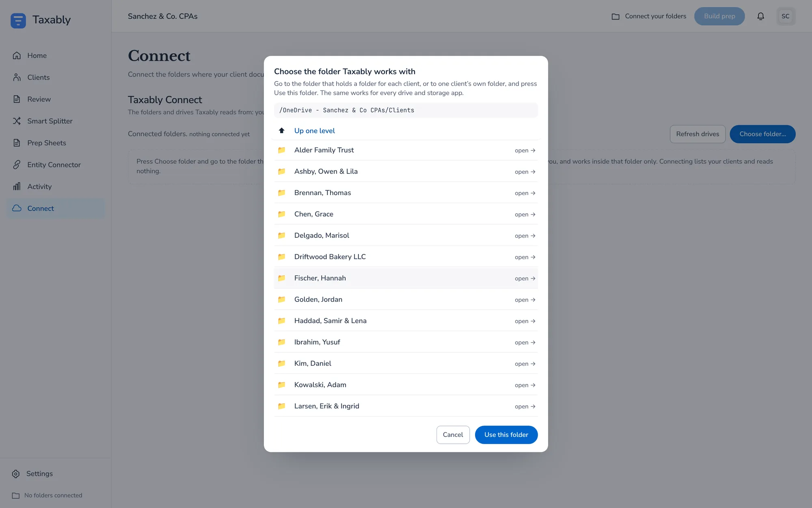Select the Ibrahim, Yusuf folder row
This screenshot has width=812, height=508.
coord(406,342)
